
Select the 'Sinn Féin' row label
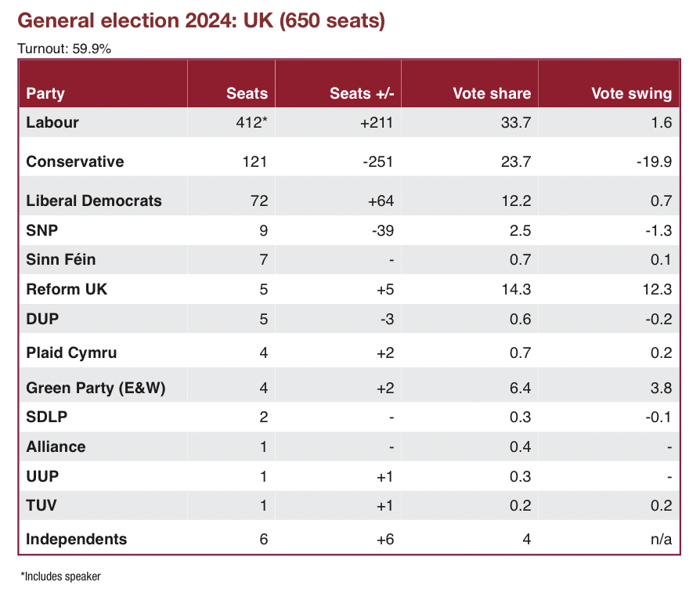tap(61, 259)
